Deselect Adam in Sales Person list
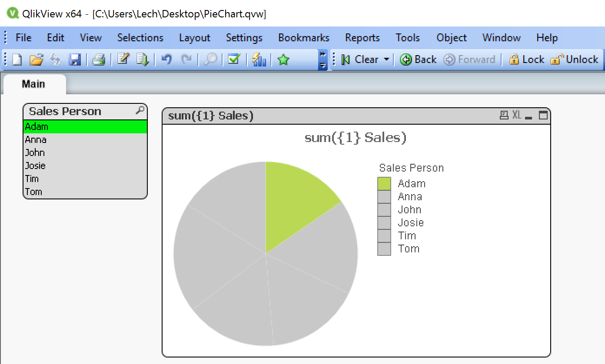Image resolution: width=605 pixels, height=364 pixels. (x=85, y=127)
